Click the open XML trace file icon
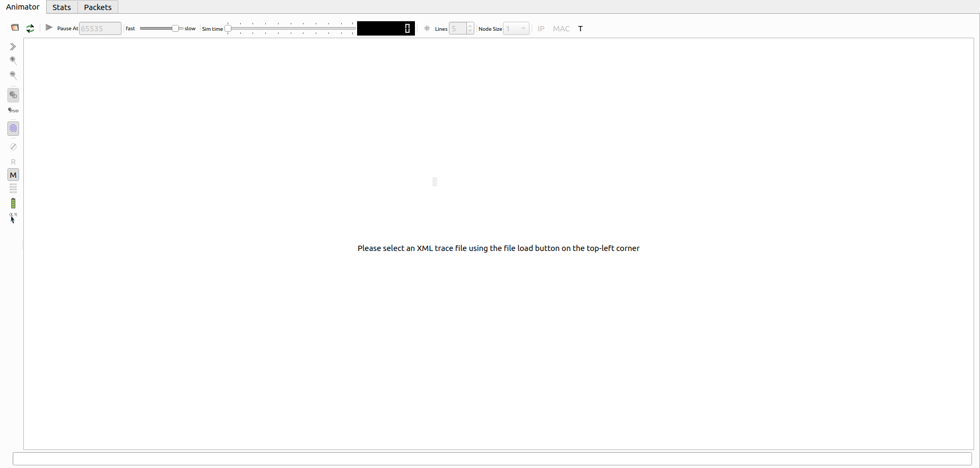This screenshot has width=980, height=468. [15, 28]
